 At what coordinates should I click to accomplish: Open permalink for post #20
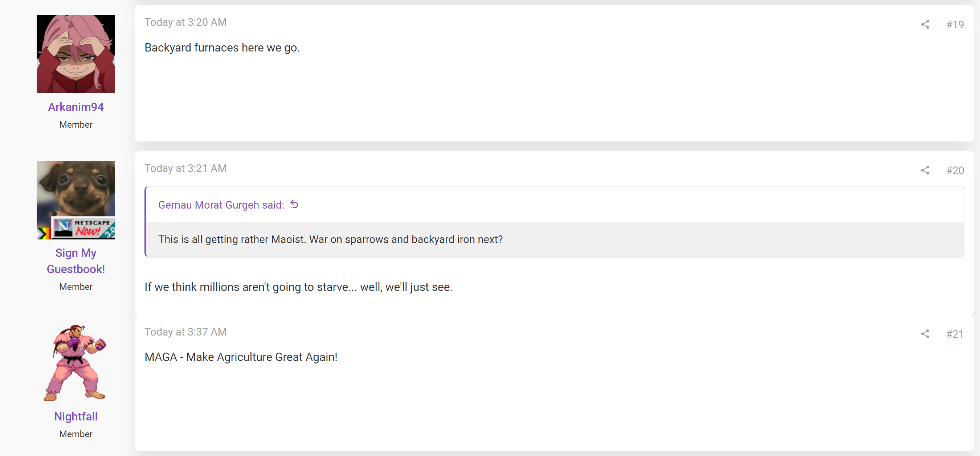point(955,171)
